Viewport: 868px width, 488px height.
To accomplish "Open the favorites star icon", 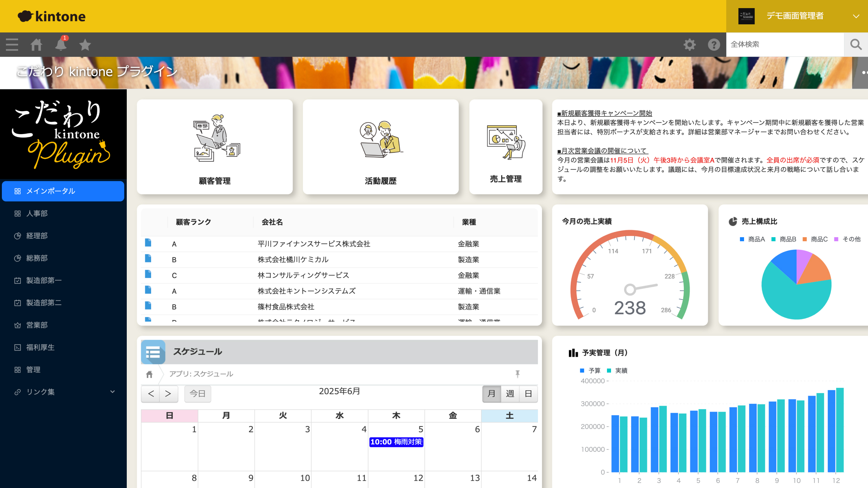I will point(85,44).
